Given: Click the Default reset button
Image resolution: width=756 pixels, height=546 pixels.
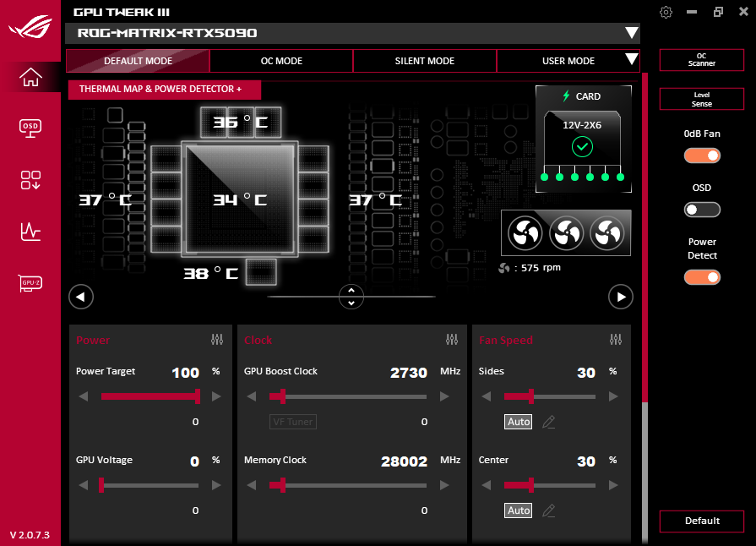Looking at the screenshot, I should 701,521.
